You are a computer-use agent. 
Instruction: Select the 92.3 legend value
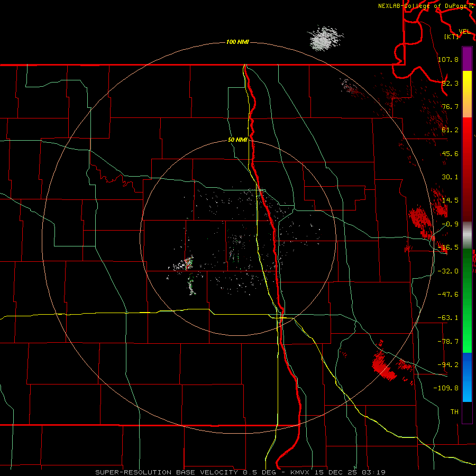pyautogui.click(x=450, y=83)
